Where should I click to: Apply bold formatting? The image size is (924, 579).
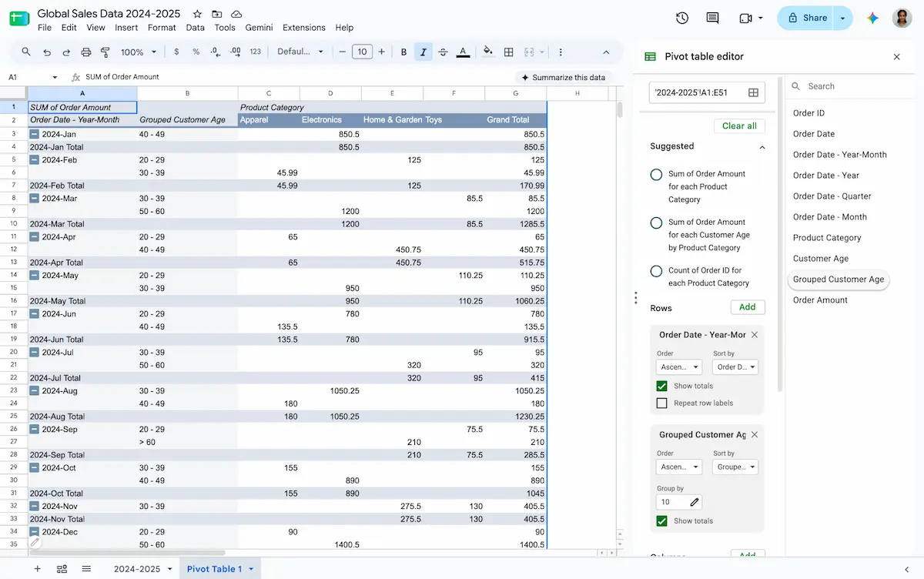click(x=403, y=52)
